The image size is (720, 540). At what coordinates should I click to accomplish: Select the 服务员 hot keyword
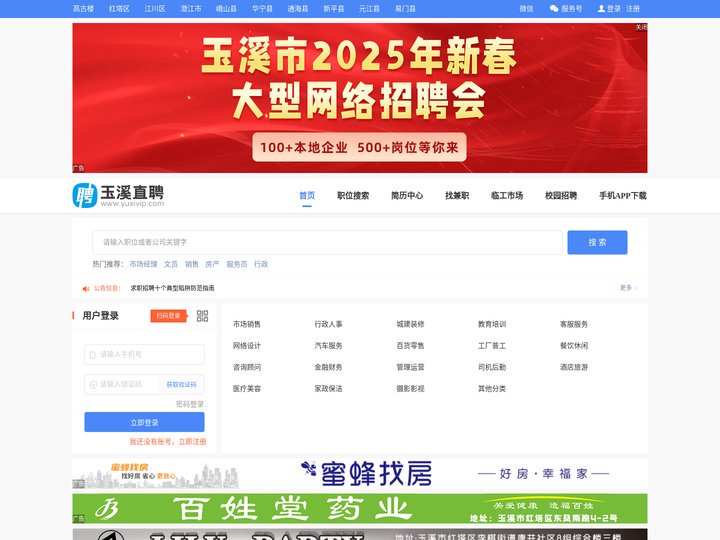tap(236, 264)
